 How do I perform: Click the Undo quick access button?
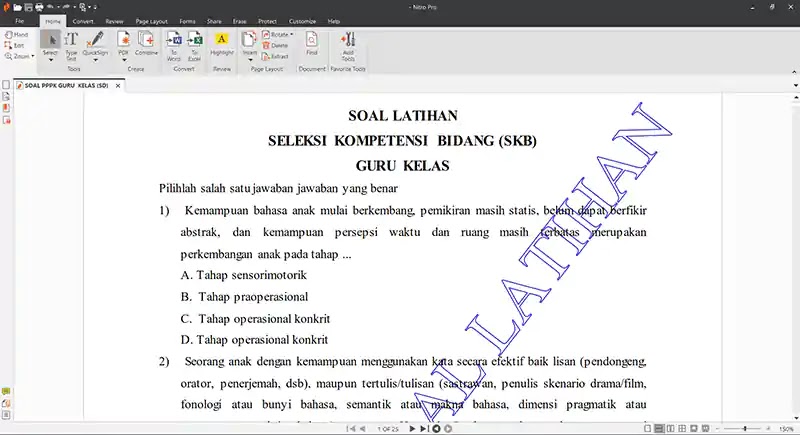(50, 7)
